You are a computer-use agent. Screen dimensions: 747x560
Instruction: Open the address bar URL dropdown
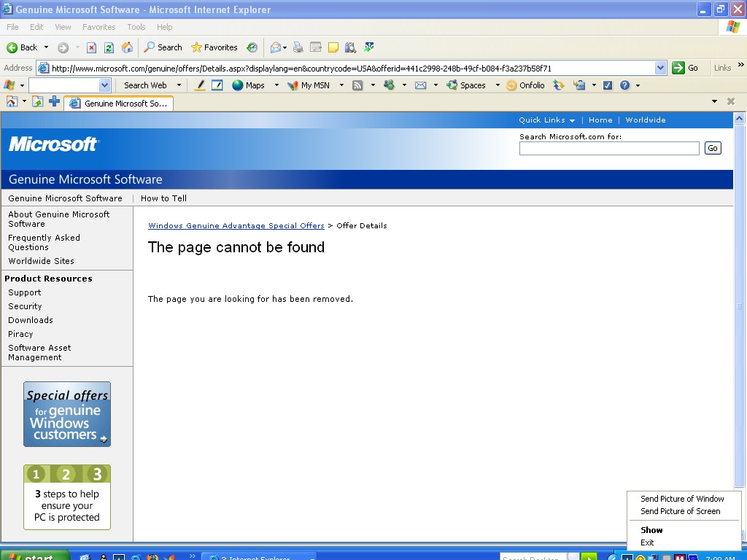coord(660,68)
